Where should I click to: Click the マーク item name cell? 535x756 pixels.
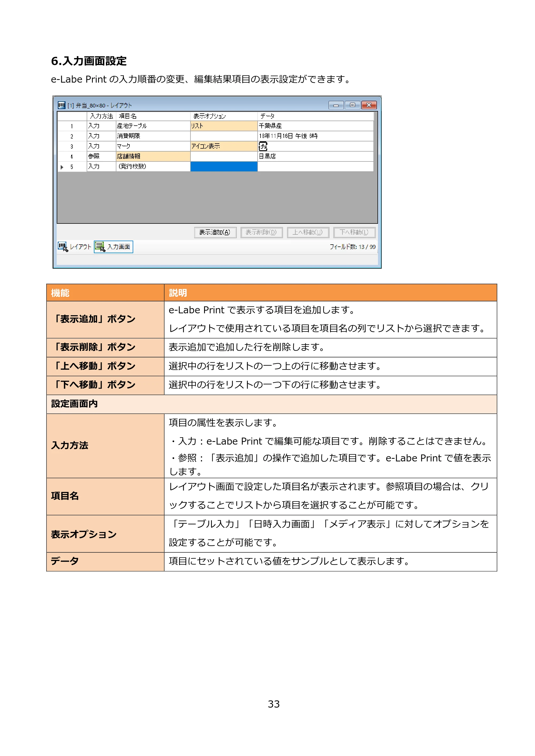(x=153, y=146)
